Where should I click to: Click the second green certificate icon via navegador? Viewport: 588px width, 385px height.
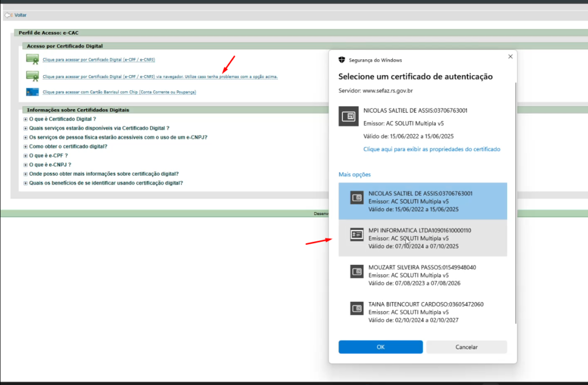click(32, 76)
